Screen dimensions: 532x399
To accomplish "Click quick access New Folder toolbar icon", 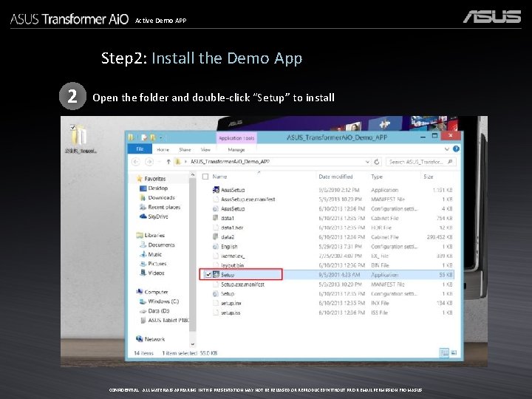I will (153, 137).
